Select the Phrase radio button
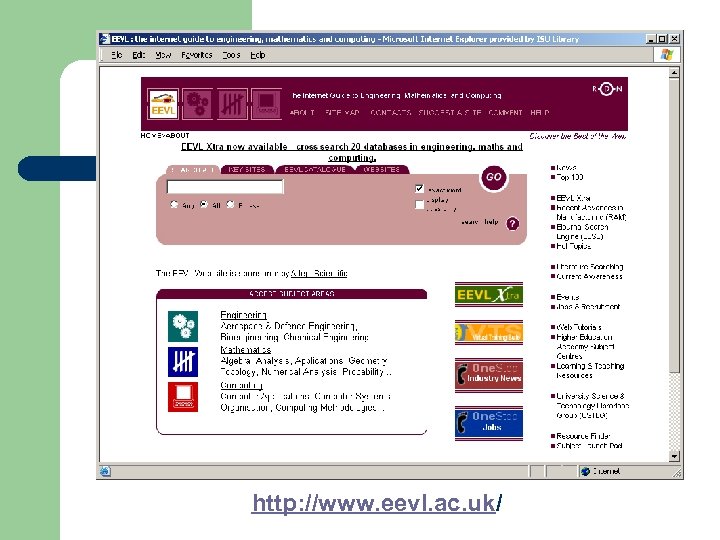 [x=231, y=204]
